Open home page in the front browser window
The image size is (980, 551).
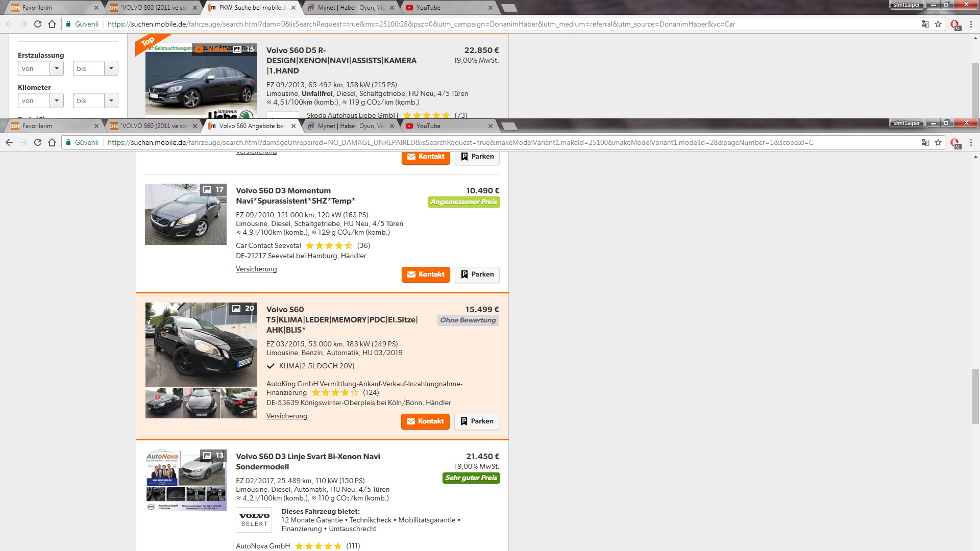(x=52, y=142)
